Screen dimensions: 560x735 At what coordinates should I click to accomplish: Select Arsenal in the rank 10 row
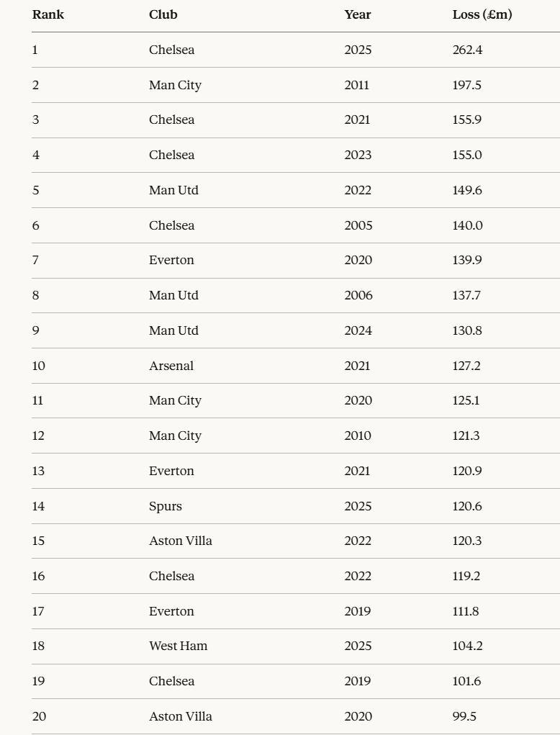point(171,366)
